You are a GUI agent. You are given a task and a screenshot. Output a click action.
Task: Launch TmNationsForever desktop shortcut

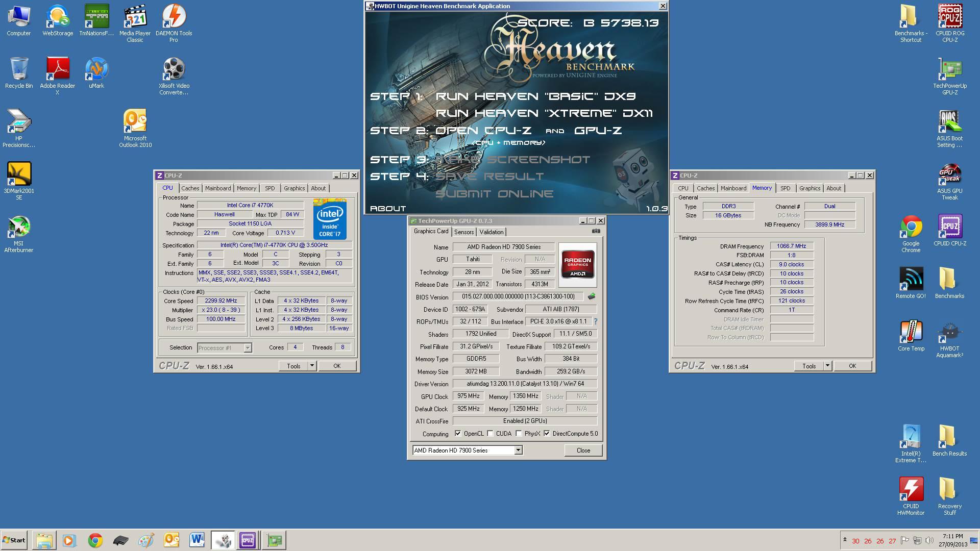(x=96, y=21)
